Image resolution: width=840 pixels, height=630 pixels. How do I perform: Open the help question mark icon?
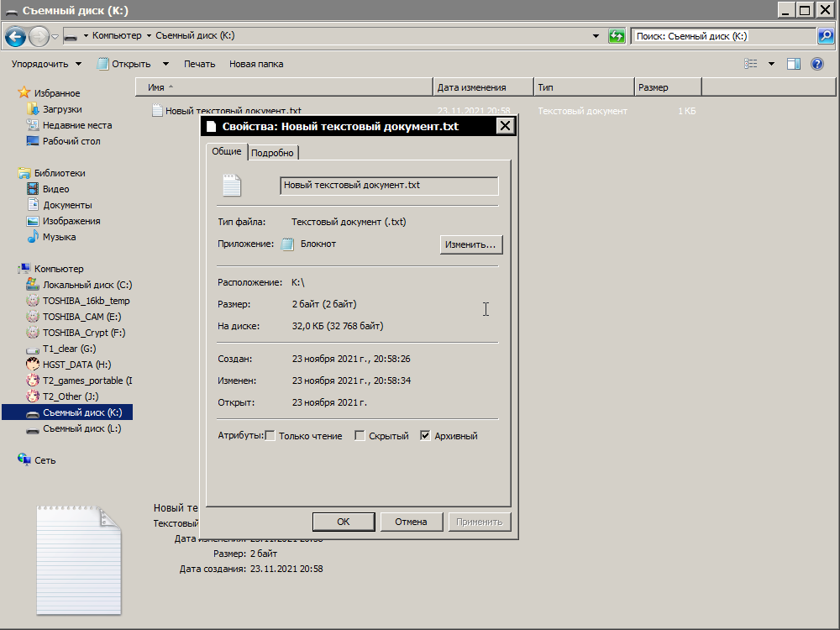816,64
